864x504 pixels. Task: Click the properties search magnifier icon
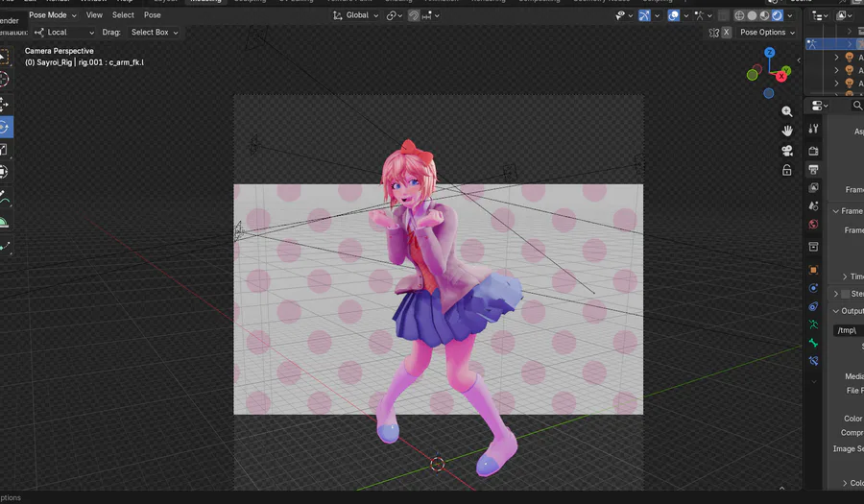click(x=857, y=106)
